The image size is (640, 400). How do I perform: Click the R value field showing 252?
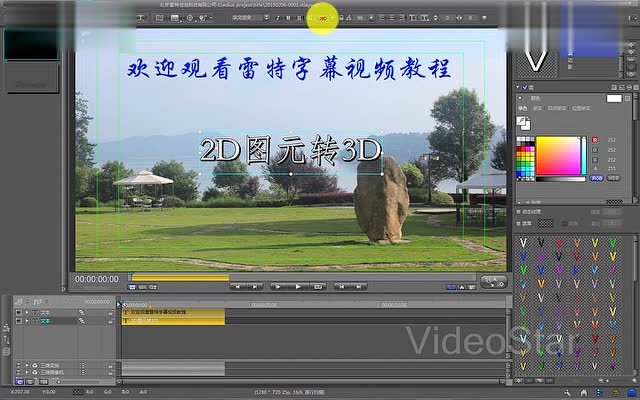[612, 140]
